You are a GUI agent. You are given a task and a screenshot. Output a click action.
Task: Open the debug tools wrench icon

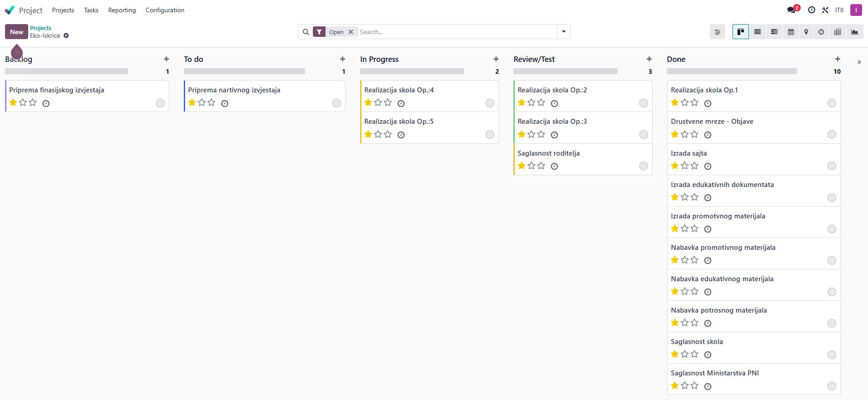825,10
